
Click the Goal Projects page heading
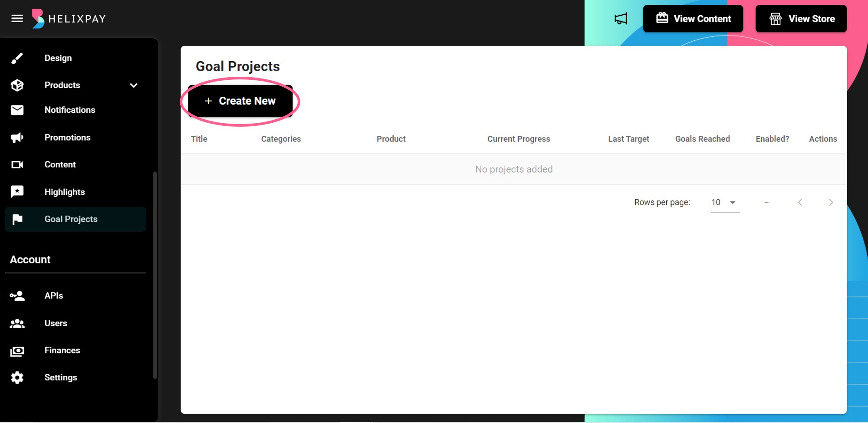tap(238, 66)
